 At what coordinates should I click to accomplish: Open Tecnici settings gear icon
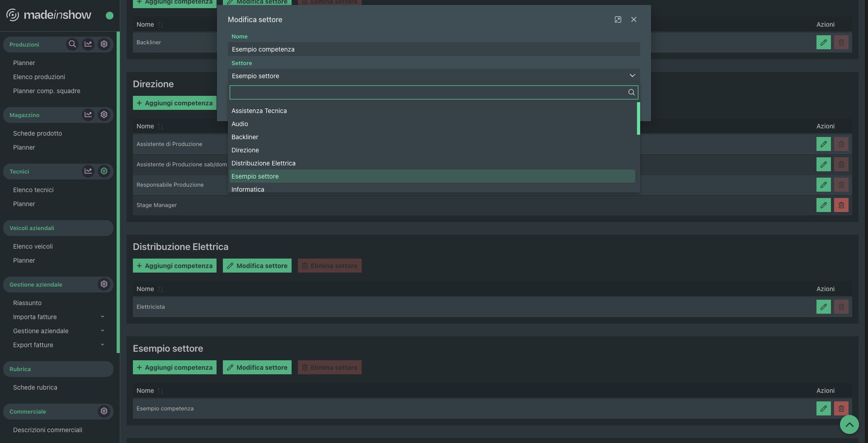click(x=104, y=171)
